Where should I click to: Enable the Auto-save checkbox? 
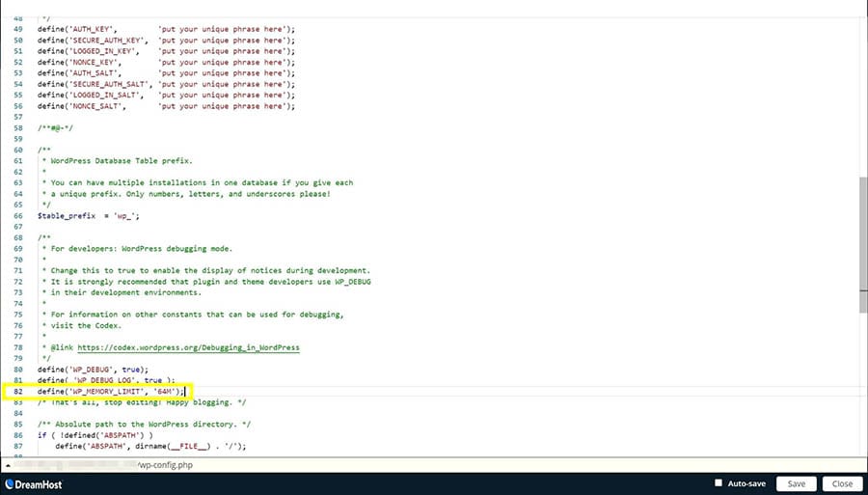click(x=719, y=483)
